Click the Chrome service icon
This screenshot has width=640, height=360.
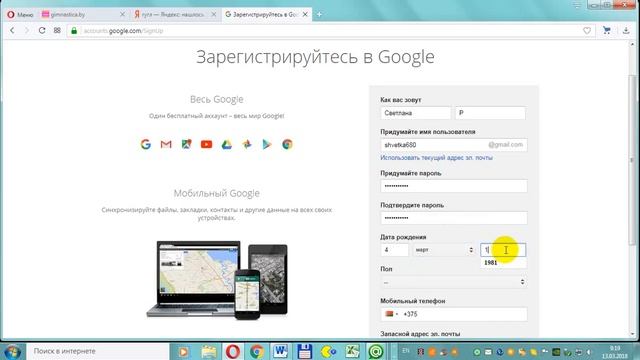click(x=287, y=144)
